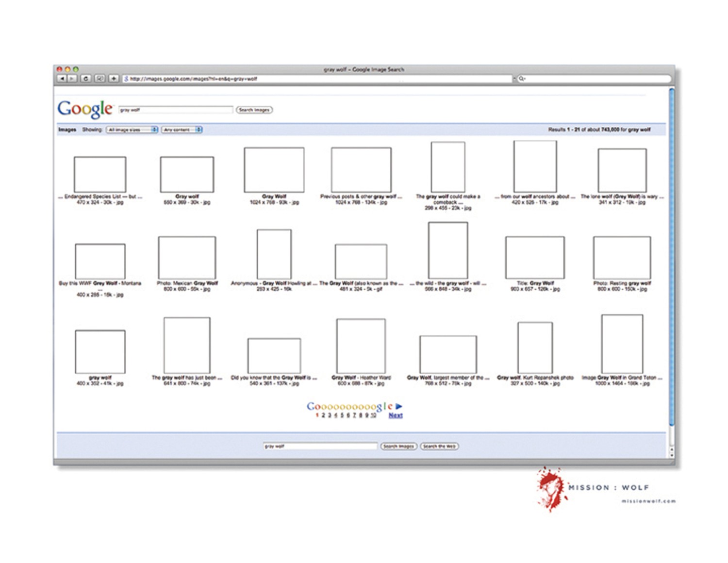Image resolution: width=728 pixels, height=563 pixels.
Task: Open 'Did you know that the Gray Wolf' thumbnail
Action: click(x=274, y=356)
